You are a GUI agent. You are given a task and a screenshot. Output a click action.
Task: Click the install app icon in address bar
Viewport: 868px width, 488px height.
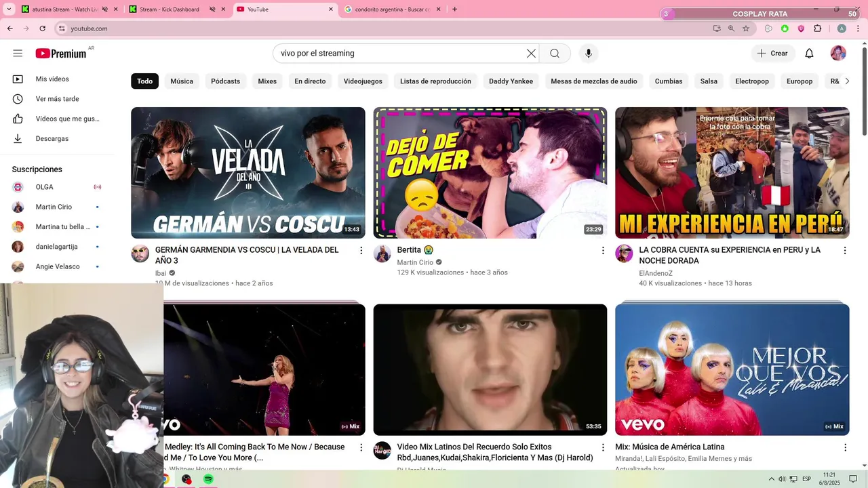pyautogui.click(x=717, y=28)
